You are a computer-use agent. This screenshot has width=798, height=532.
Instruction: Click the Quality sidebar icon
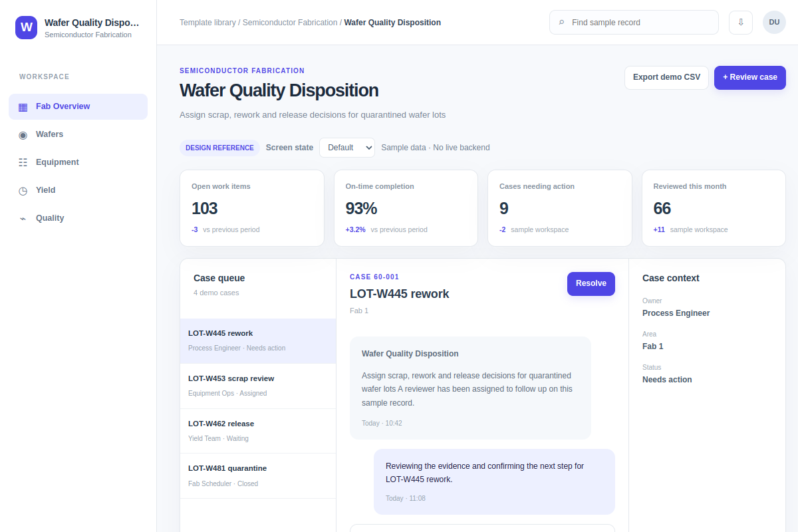[x=23, y=218]
